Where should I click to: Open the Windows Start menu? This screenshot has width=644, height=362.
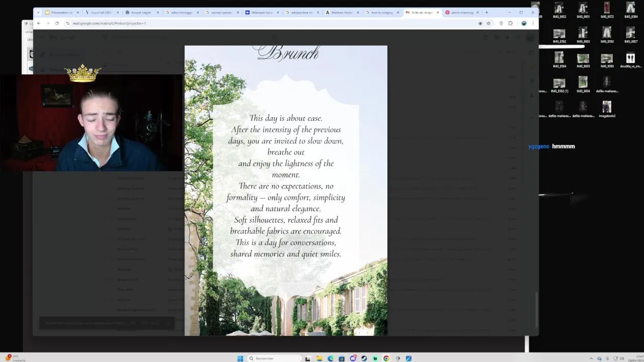click(240, 358)
